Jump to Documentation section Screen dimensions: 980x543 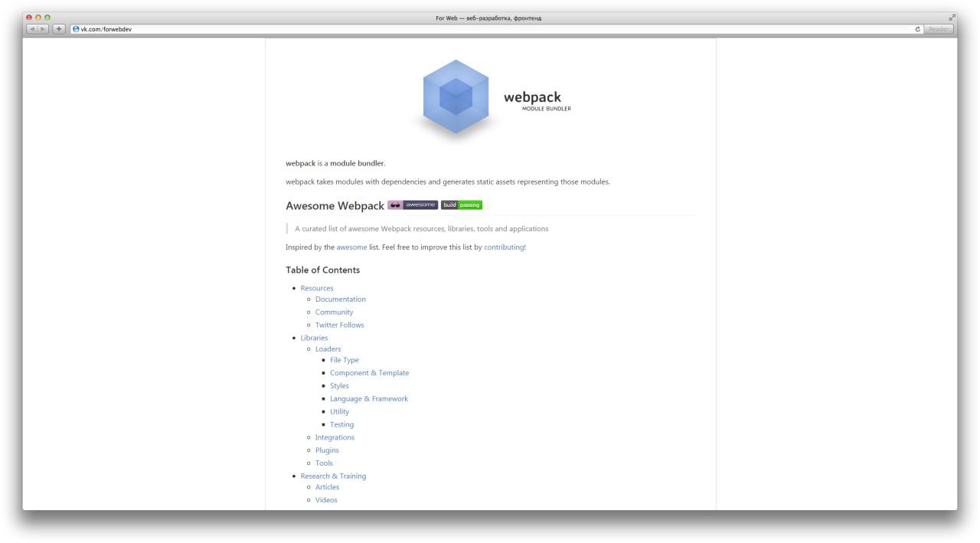pyautogui.click(x=341, y=299)
